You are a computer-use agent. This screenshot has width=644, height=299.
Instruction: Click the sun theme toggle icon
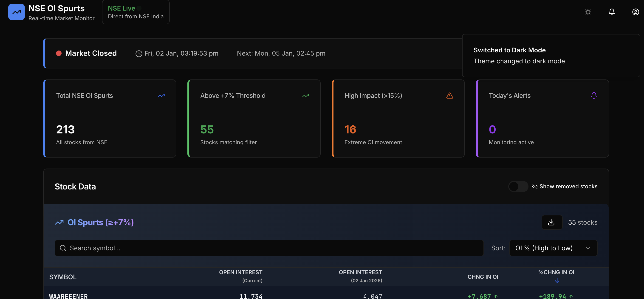pos(588,12)
